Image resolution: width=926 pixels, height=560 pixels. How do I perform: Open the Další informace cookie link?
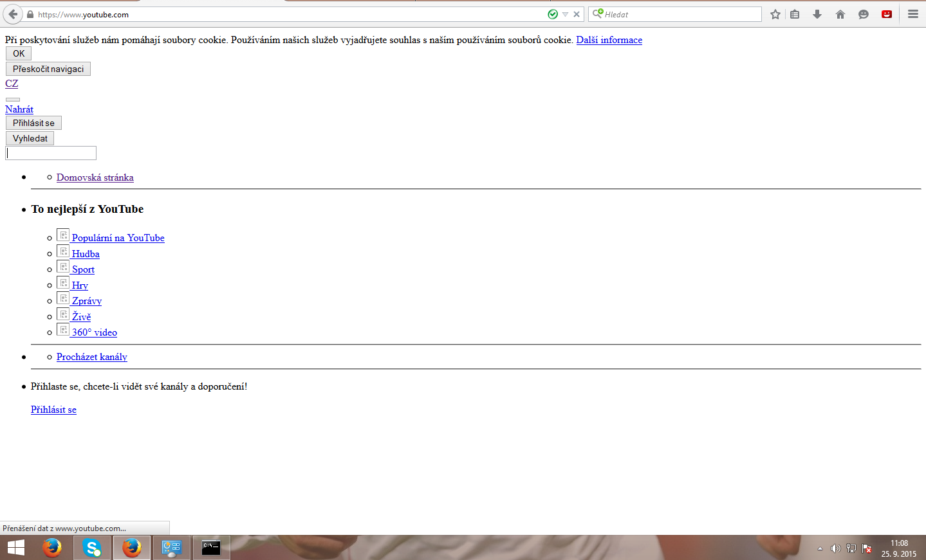609,40
